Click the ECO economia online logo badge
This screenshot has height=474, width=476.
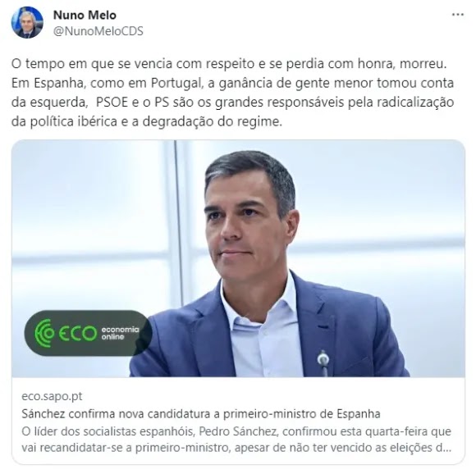pos(88,333)
